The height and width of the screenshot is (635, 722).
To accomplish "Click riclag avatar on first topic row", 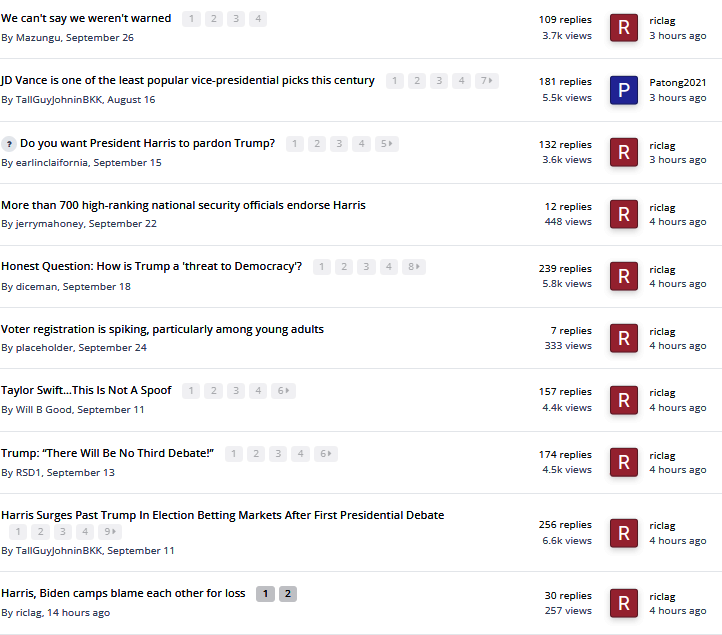I will point(624,28).
